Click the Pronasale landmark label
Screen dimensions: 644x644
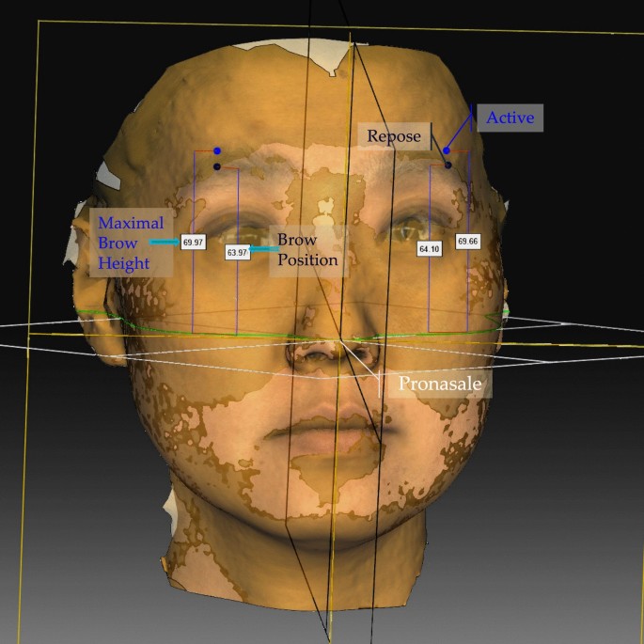439,384
